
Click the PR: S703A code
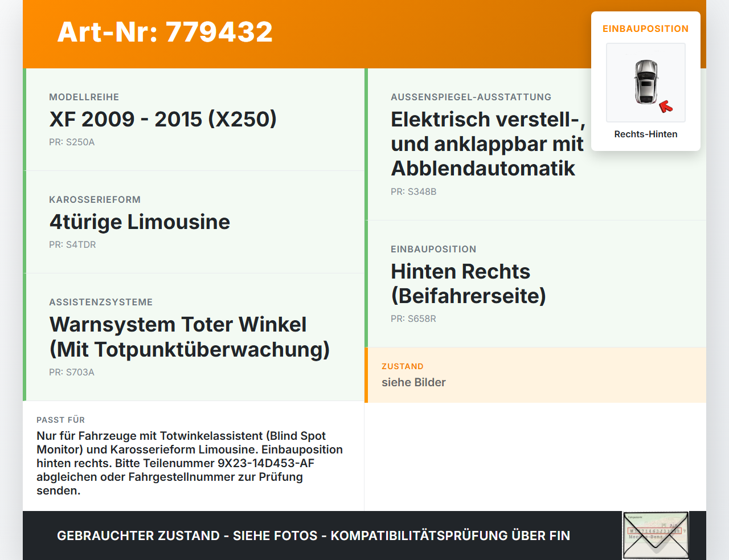coord(72,372)
